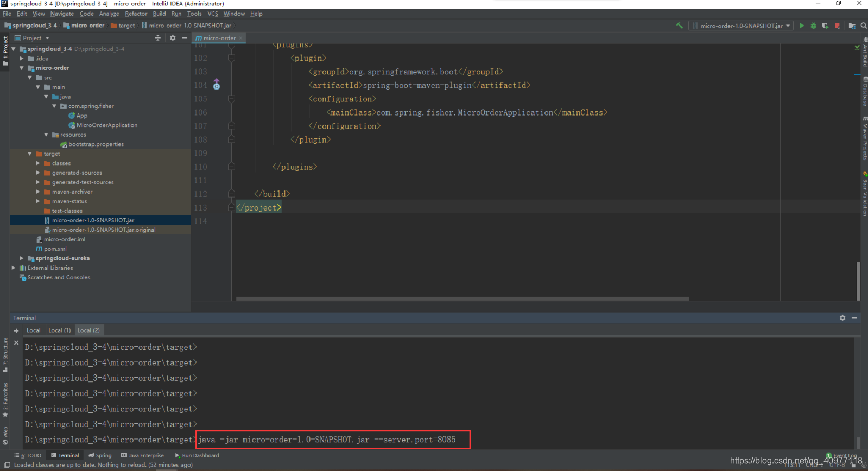Click the gutter marker icon on line 104
868x471 pixels.
click(x=217, y=85)
